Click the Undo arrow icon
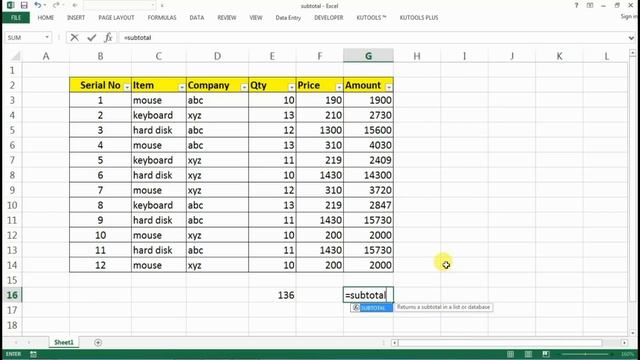Viewport: 640px width, 360px height. click(38, 5)
